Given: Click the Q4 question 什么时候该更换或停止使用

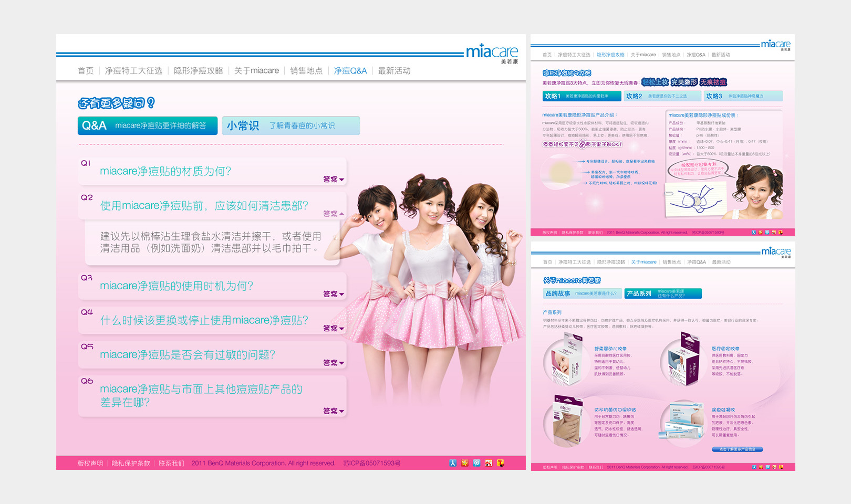Looking at the screenshot, I should point(204,320).
